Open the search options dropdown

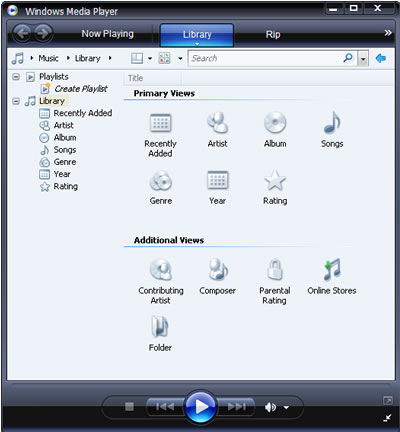363,59
